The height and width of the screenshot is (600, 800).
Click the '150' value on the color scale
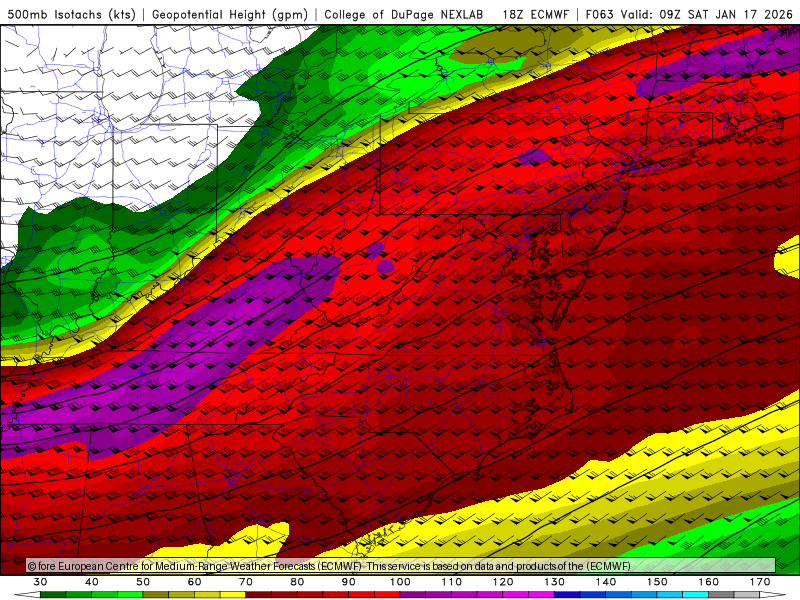tap(657, 582)
